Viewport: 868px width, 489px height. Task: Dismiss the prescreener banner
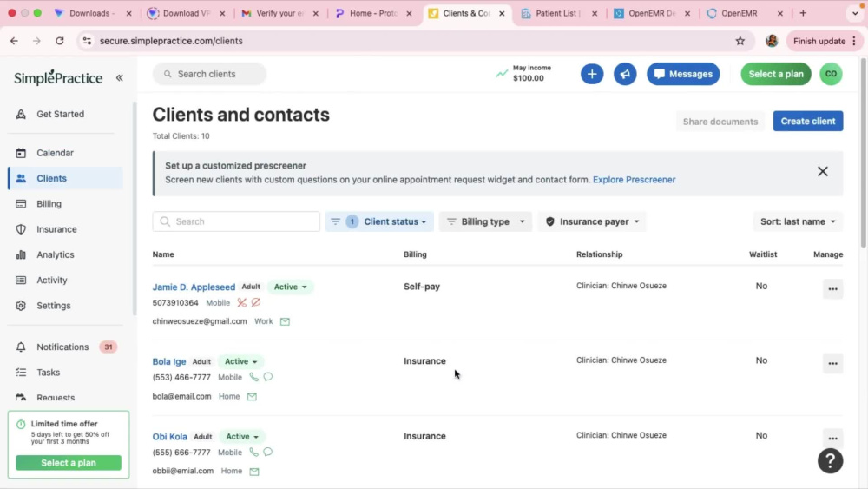click(823, 172)
